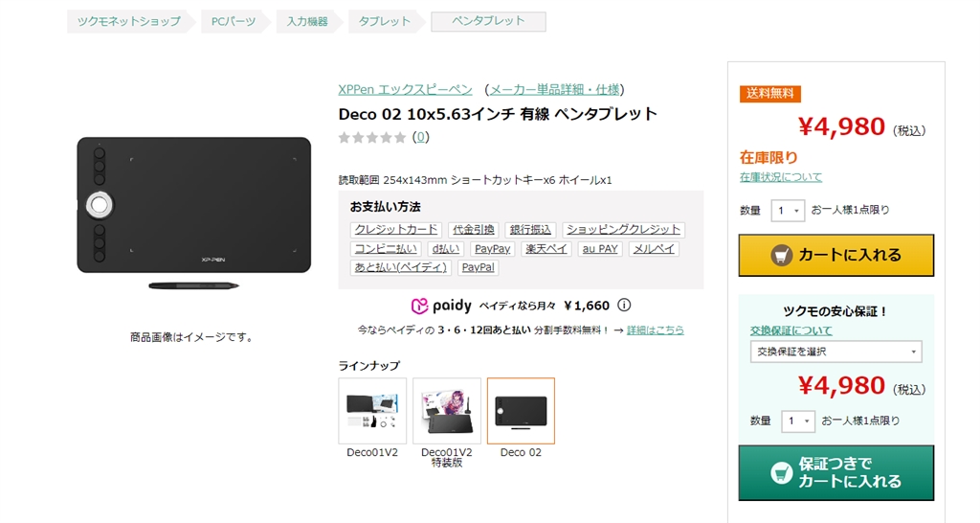Choose the Deco 02 lineup thumbnail
The height and width of the screenshot is (523, 980).
click(x=521, y=411)
